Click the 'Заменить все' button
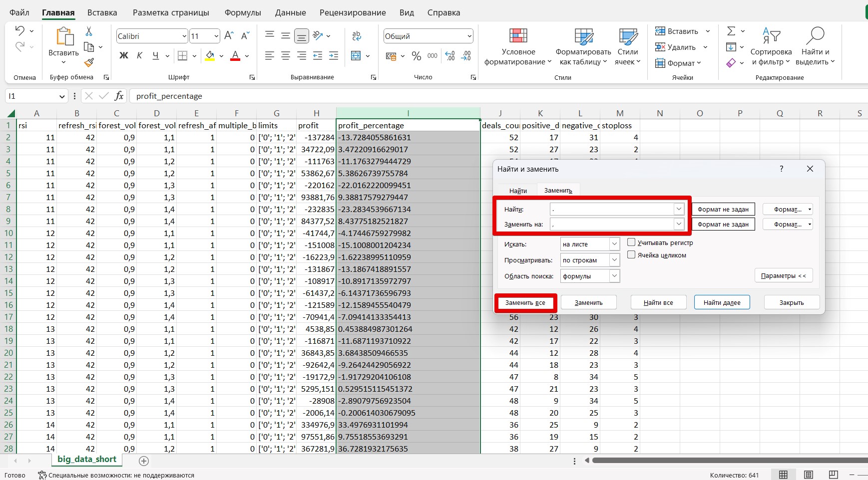 tap(525, 303)
